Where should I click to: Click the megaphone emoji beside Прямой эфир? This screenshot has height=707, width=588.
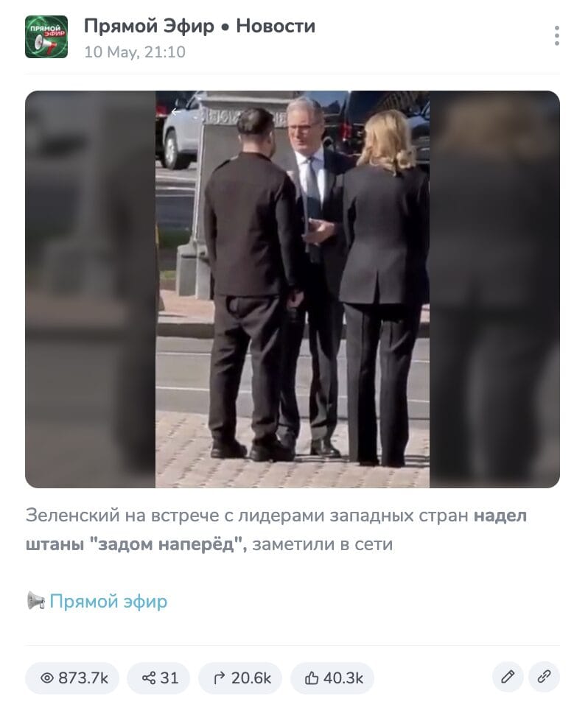pos(36,601)
